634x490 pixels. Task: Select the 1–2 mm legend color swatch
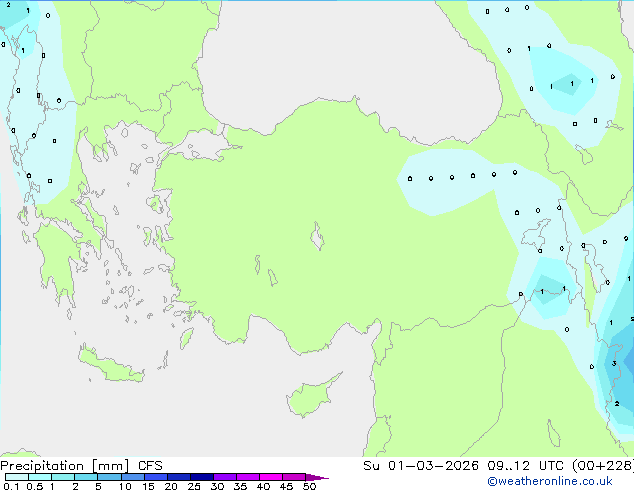pyautogui.click(x=63, y=477)
